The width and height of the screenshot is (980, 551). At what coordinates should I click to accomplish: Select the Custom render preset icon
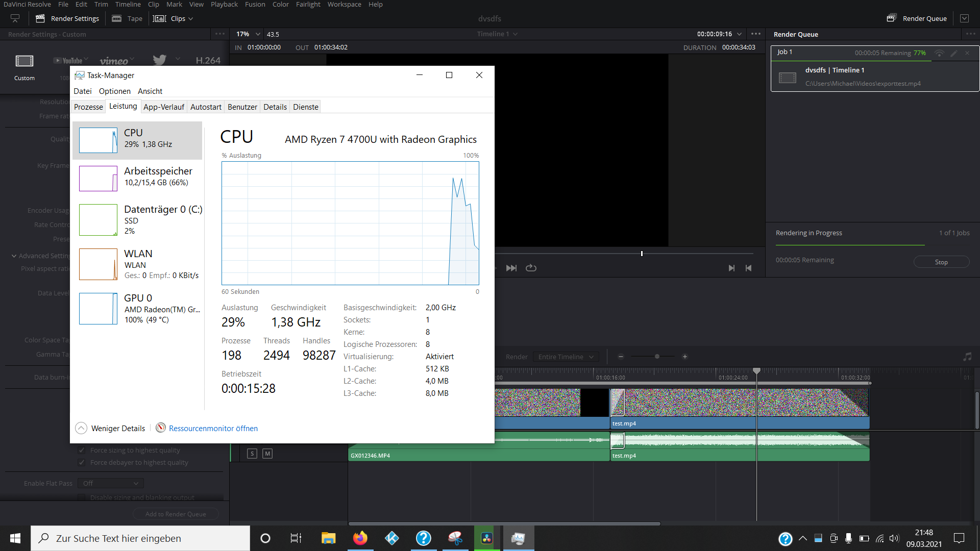pos(24,61)
